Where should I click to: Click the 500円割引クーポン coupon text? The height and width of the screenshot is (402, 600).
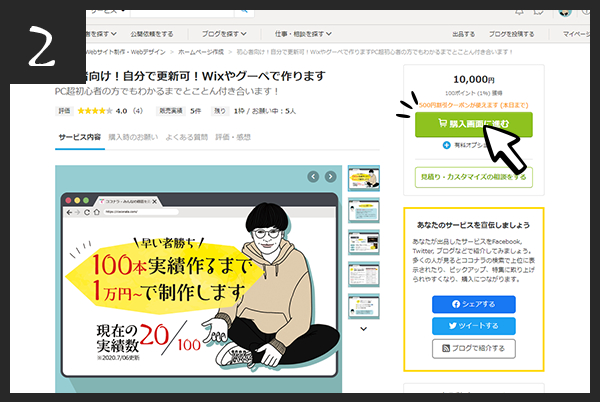473,105
